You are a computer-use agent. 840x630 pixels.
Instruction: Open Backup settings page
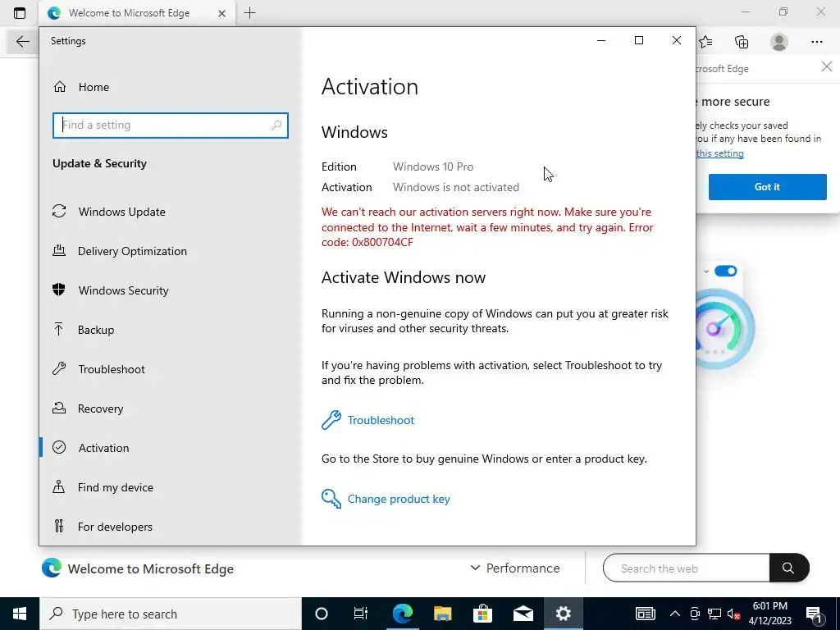point(96,330)
